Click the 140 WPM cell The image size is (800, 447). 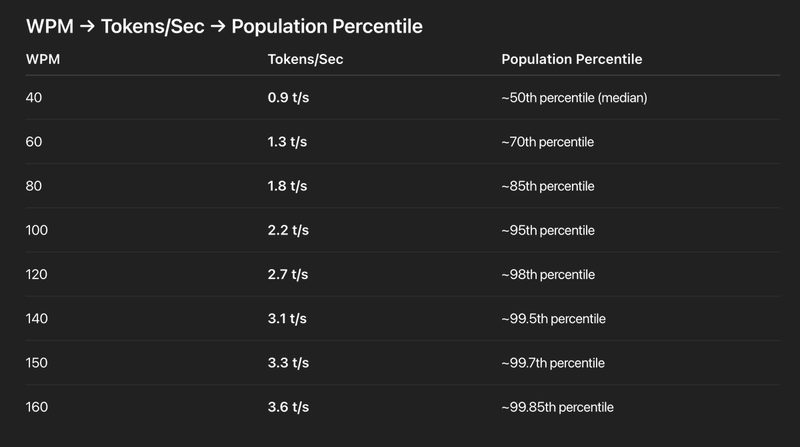(x=38, y=319)
